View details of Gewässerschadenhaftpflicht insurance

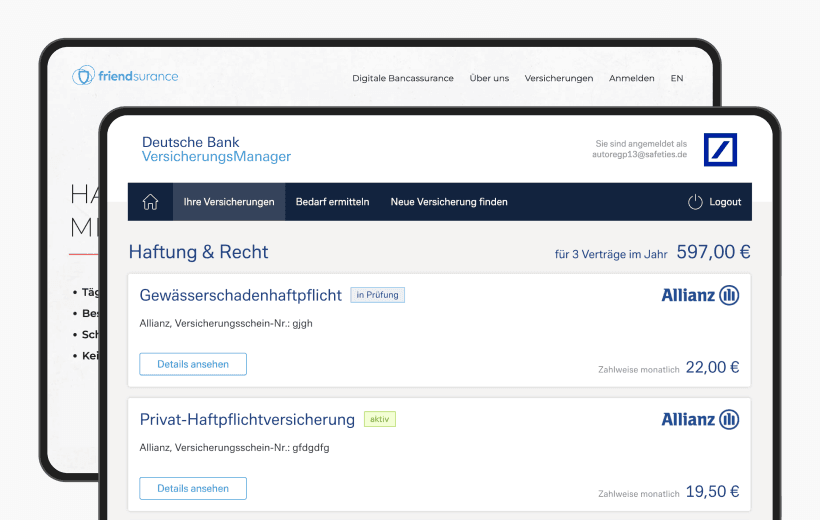click(193, 364)
